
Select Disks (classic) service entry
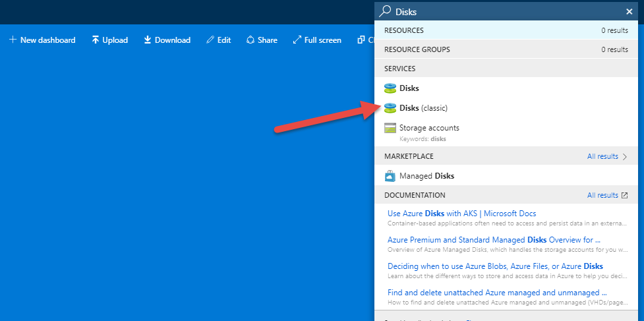[506, 108]
